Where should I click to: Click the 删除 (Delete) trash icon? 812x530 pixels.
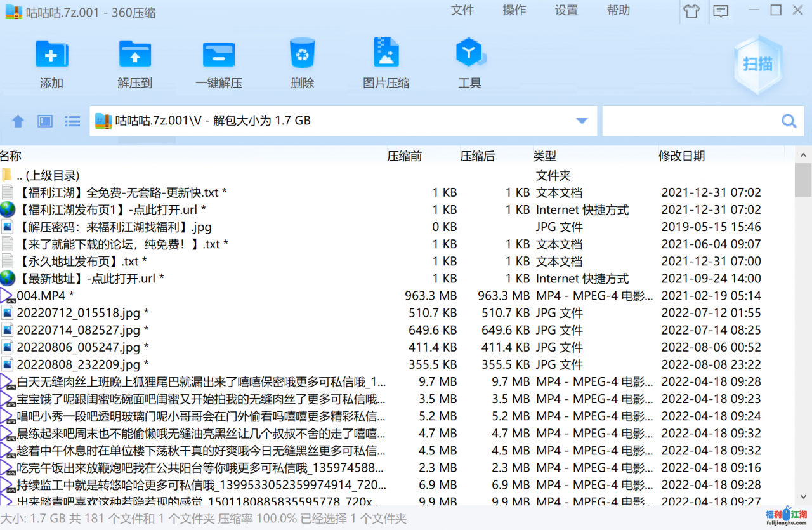pos(302,55)
